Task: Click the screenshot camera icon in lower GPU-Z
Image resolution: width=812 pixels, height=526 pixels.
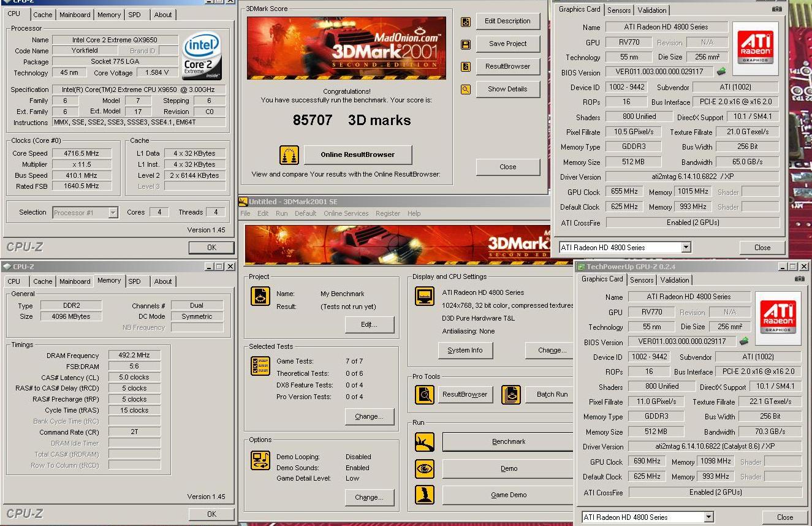Action: point(800,279)
